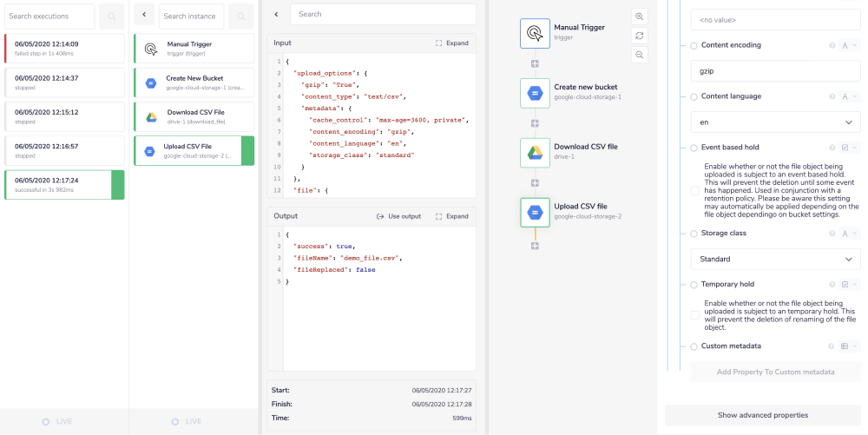Select the failed 12:14:09 execution entry
868x435 pixels.
[64, 49]
